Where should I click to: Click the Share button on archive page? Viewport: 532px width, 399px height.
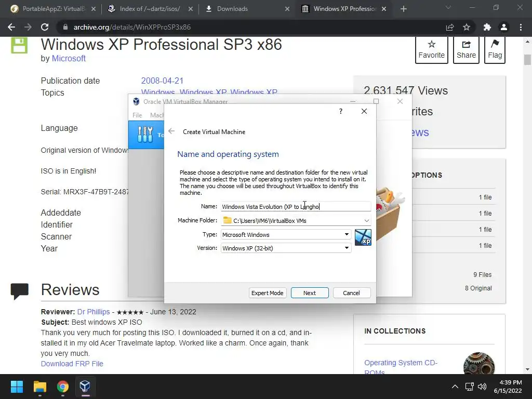[466, 49]
